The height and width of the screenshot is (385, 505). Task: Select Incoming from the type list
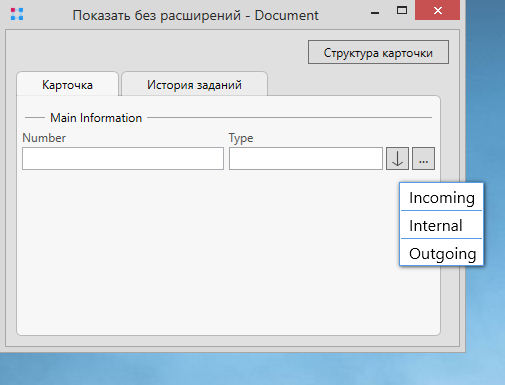click(441, 197)
